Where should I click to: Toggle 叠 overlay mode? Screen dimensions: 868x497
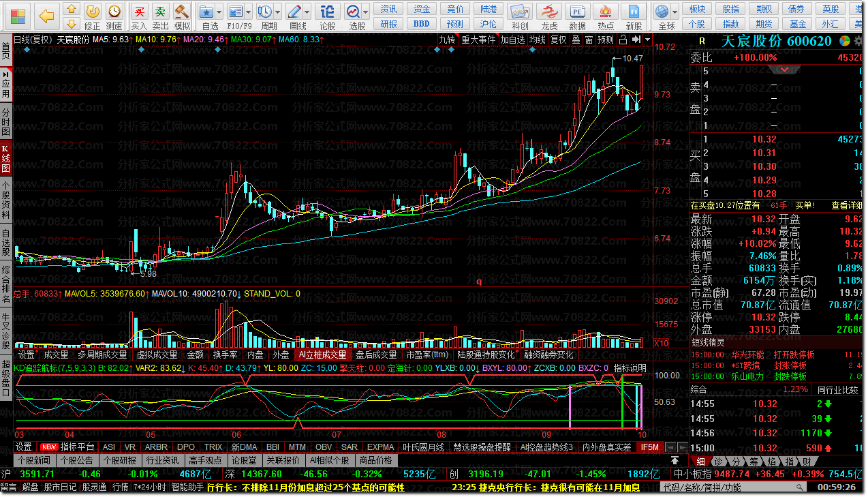(x=576, y=40)
